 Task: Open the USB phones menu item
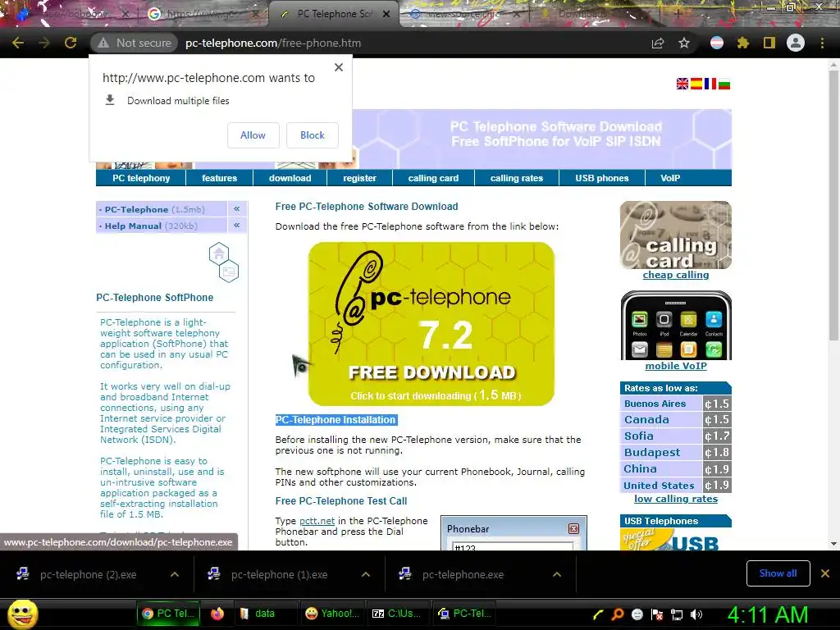point(601,178)
